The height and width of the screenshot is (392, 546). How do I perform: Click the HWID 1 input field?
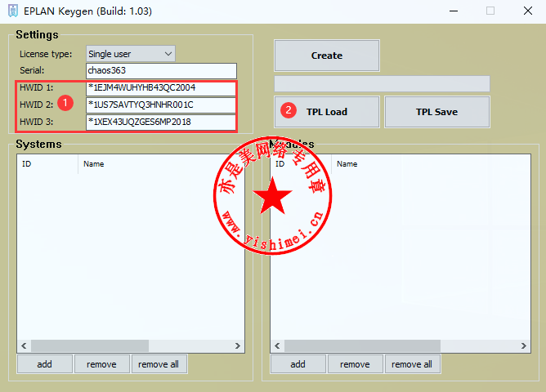coord(161,88)
